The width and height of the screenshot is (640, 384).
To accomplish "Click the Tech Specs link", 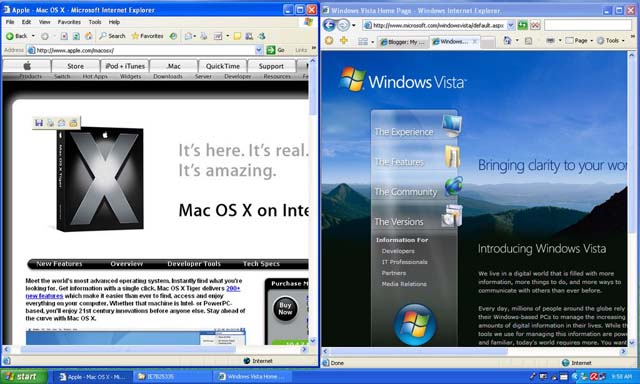I will 261,264.
